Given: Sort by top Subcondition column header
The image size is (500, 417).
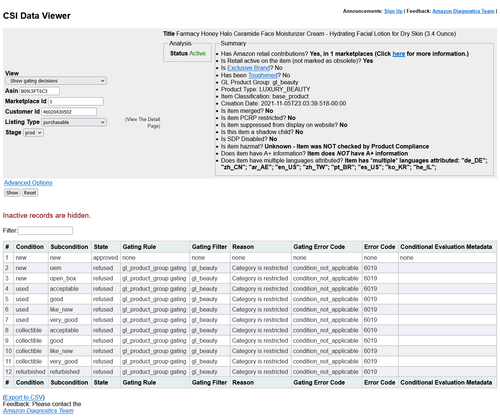Looking at the screenshot, I should (x=69, y=247).
